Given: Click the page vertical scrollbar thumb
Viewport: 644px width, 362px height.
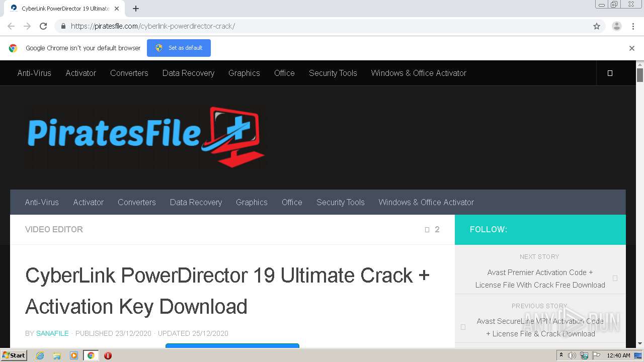Looking at the screenshot, I should (640, 75).
